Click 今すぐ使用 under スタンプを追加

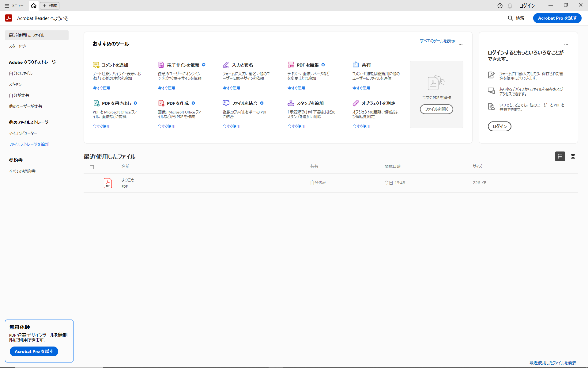tap(296, 126)
